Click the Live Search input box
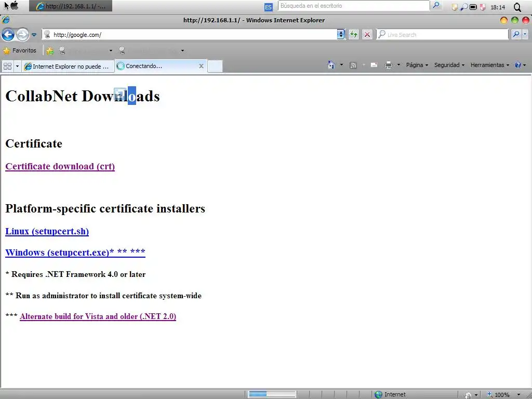Screen dimensions: 532x399 tap(443, 35)
